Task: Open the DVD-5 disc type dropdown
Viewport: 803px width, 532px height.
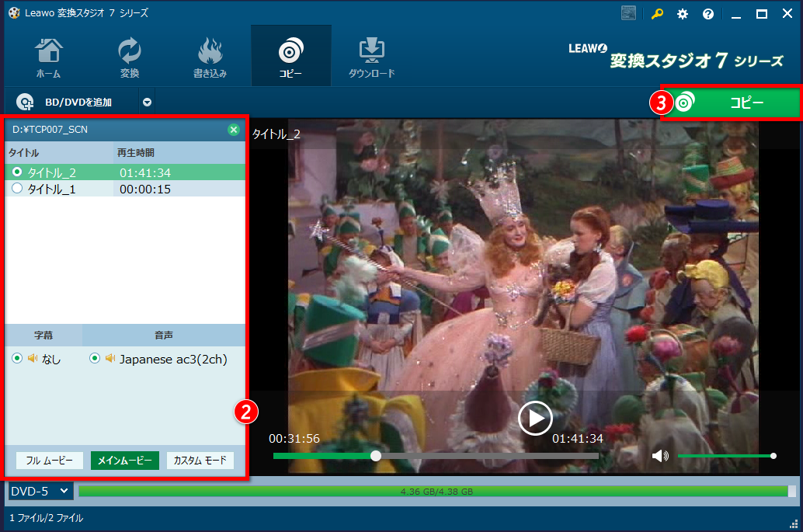Action: tap(40, 491)
